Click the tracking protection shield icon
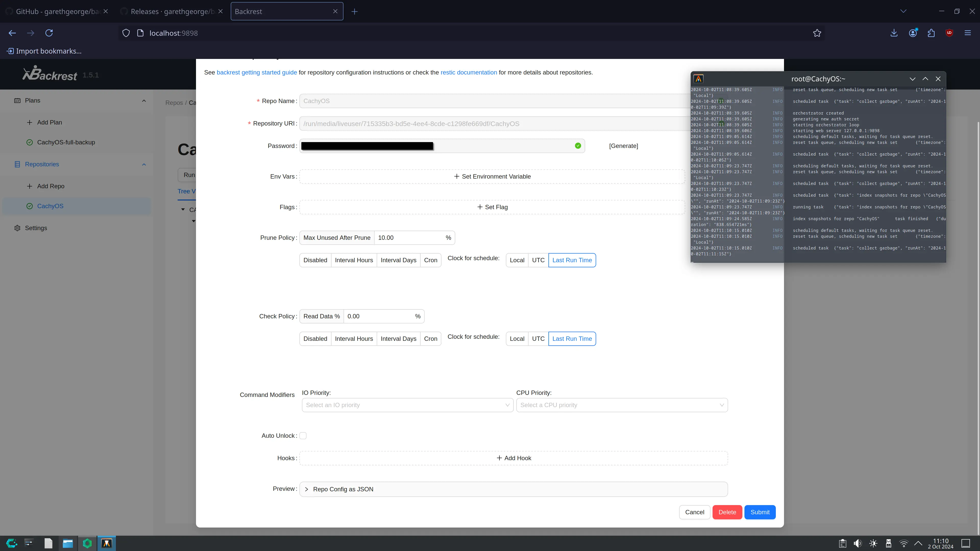Image resolution: width=980 pixels, height=551 pixels. click(126, 33)
